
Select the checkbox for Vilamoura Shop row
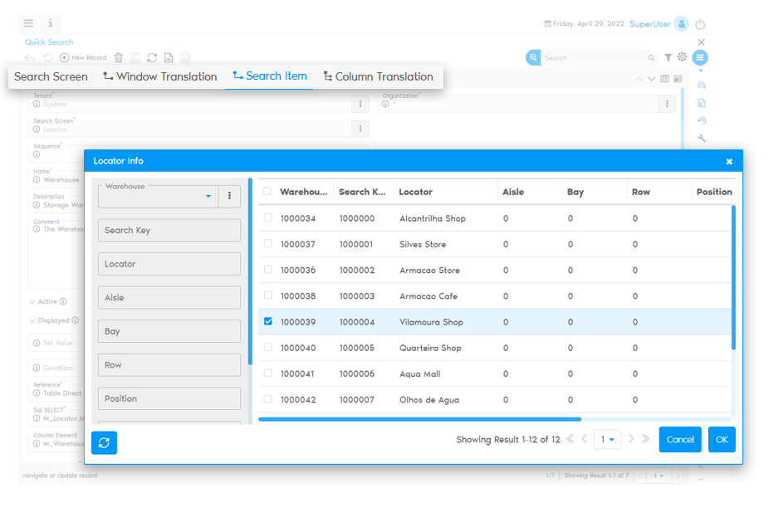(268, 321)
